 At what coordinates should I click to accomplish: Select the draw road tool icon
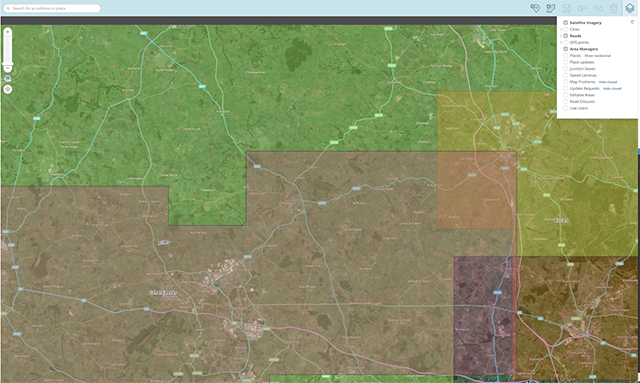(551, 8)
